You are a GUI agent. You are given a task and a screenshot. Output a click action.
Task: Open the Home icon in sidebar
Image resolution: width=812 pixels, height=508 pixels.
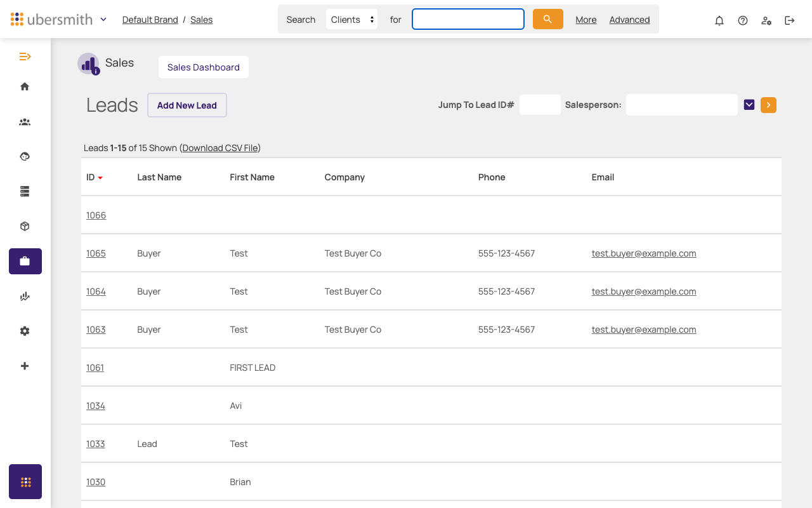25,86
